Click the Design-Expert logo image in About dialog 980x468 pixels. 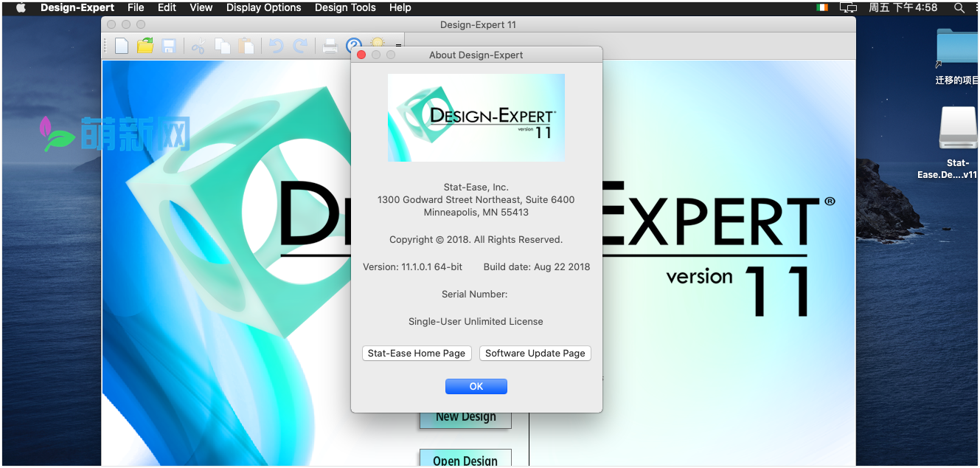pyautogui.click(x=476, y=117)
